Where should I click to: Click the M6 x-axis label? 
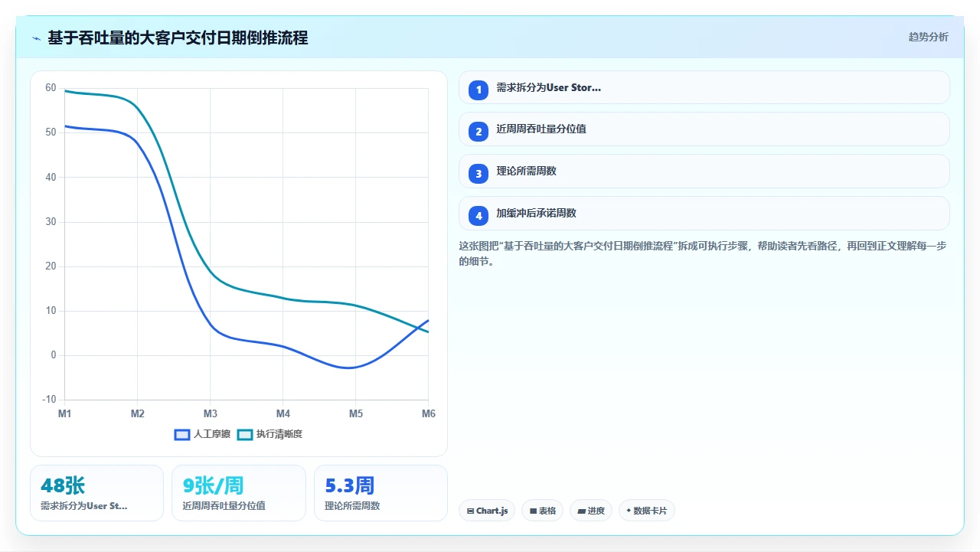click(x=429, y=413)
